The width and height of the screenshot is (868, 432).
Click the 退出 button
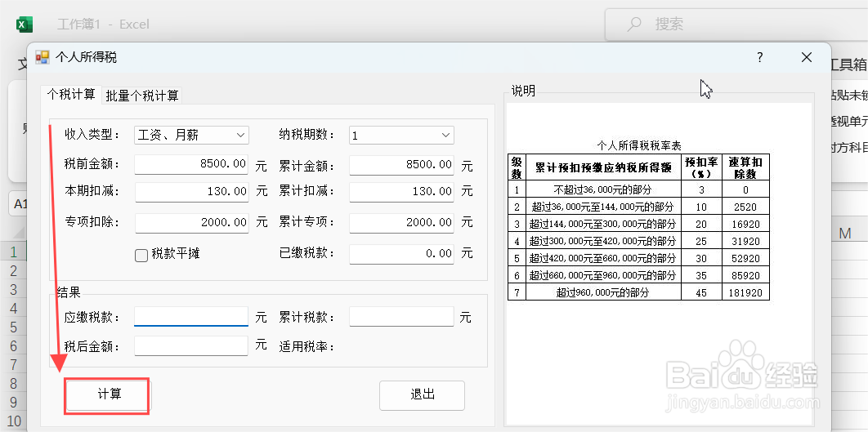tap(422, 395)
